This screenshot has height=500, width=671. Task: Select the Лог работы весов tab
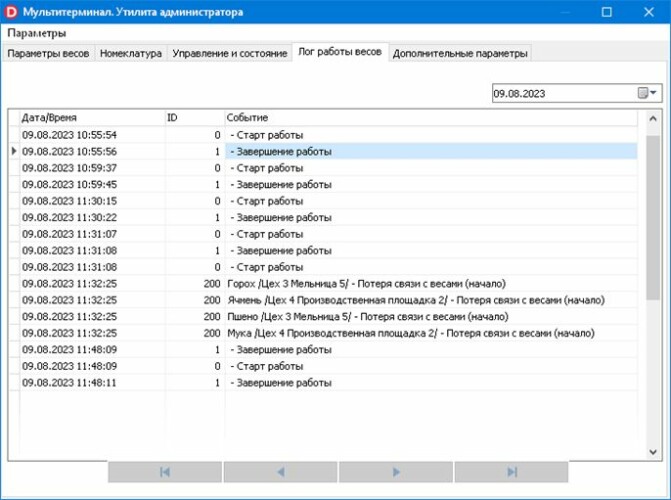pos(340,52)
